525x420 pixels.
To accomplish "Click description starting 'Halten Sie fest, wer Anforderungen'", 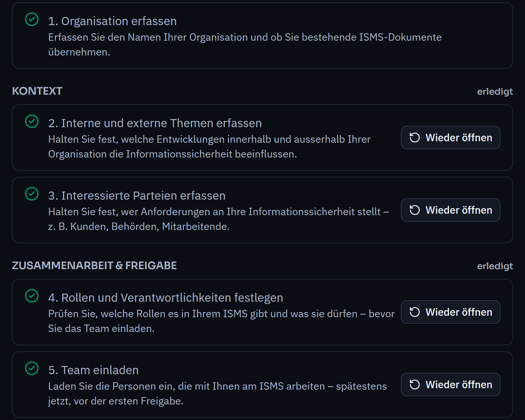I will pos(219,219).
